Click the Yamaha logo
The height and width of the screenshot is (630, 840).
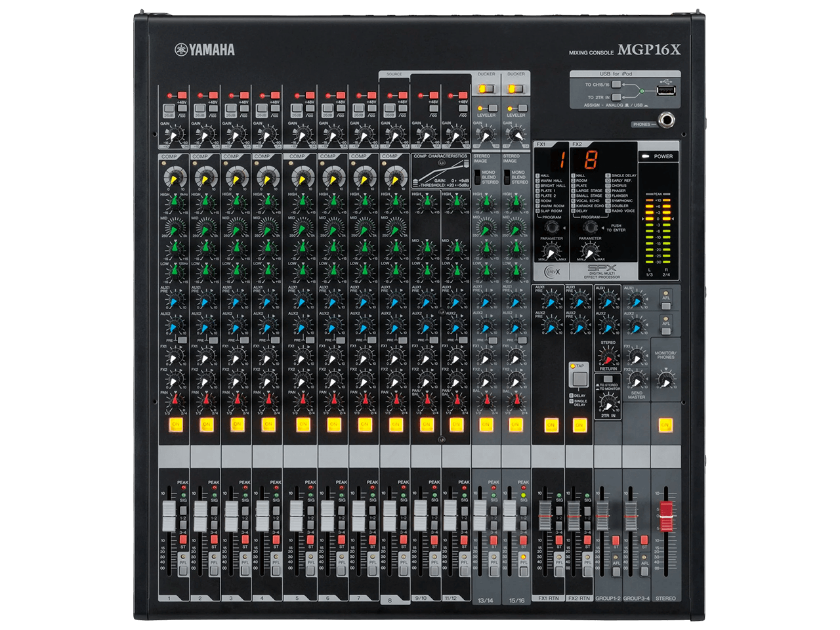point(205,49)
